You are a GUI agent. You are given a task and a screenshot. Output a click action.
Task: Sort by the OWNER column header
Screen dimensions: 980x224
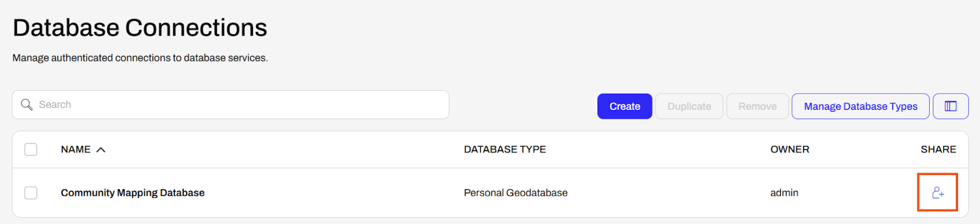tap(790, 150)
